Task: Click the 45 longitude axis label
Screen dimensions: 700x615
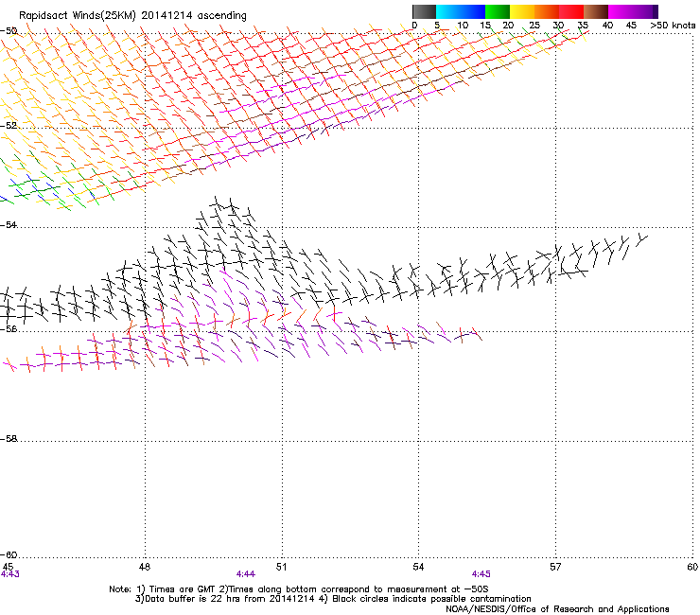Action: click(x=8, y=567)
